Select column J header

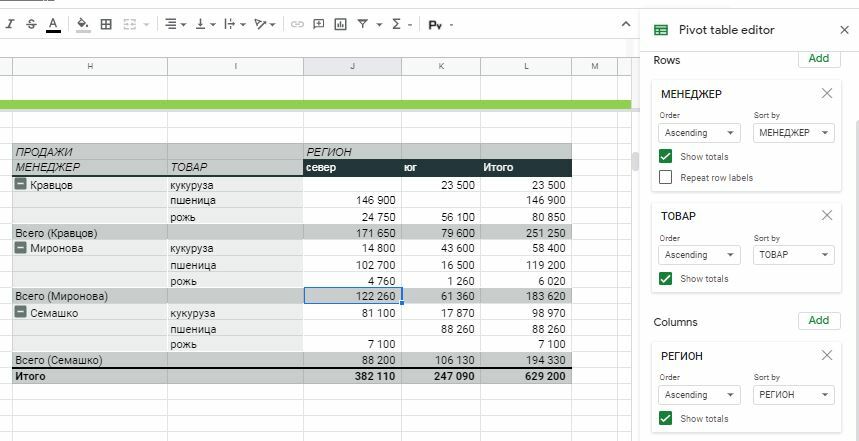coord(352,66)
